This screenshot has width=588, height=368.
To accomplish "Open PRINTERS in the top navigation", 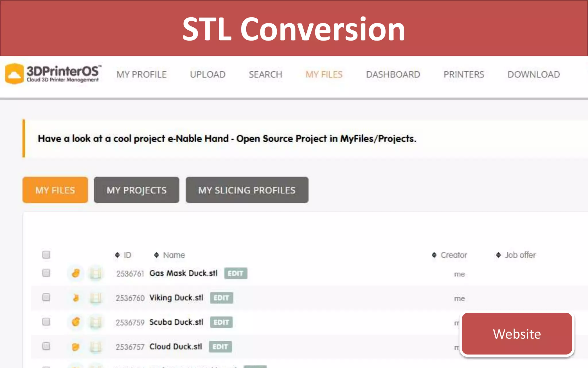I will (464, 74).
